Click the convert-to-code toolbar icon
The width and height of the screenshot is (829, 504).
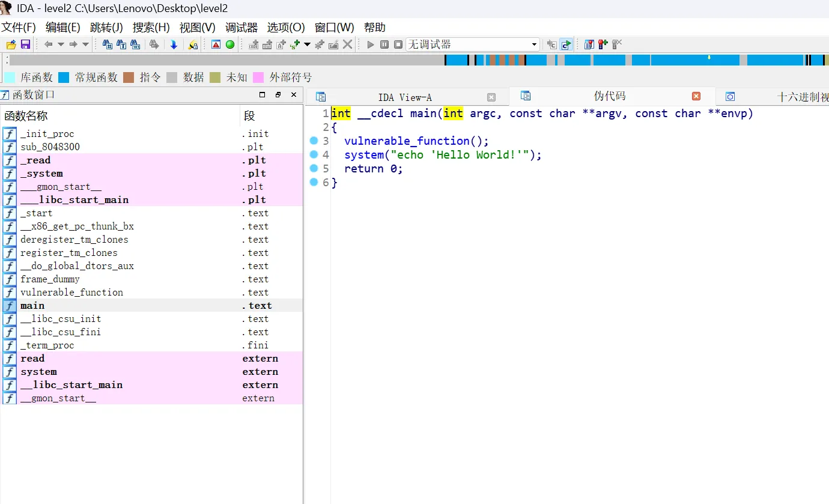[254, 44]
